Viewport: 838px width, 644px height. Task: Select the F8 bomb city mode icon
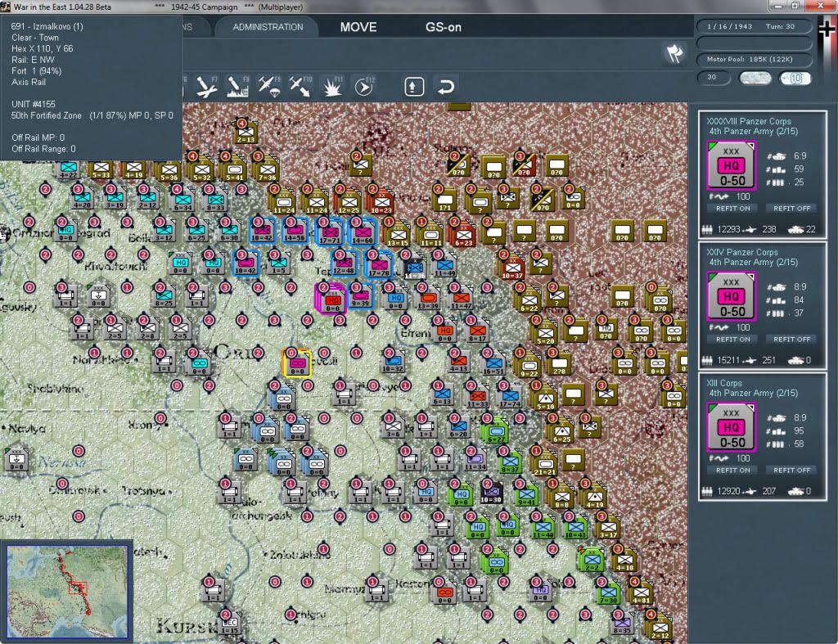point(237,87)
